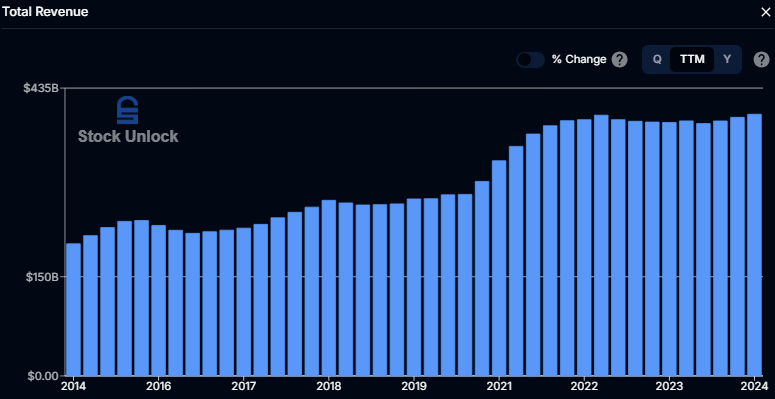Toggle the % Change switch

tap(530, 60)
